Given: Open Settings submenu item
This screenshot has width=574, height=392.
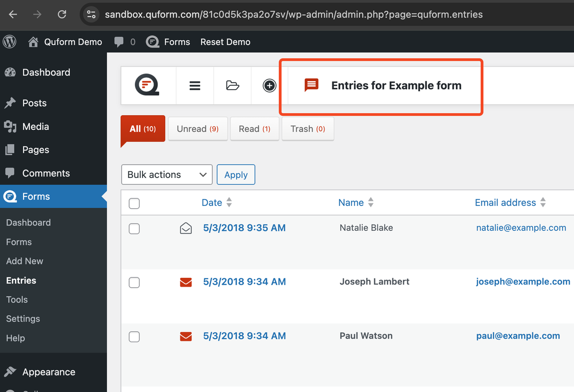Looking at the screenshot, I should point(23,319).
